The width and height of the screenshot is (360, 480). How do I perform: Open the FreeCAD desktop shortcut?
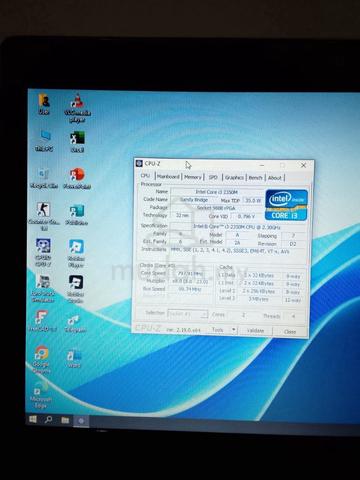coord(42,321)
